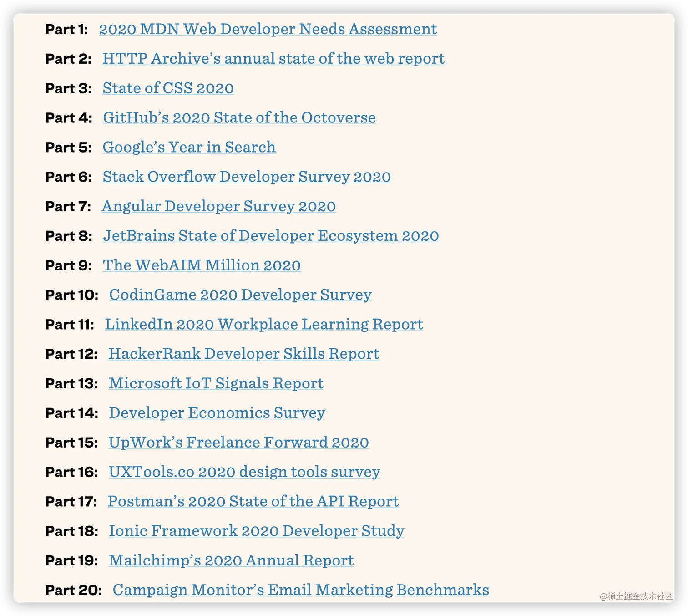Image resolution: width=688 pixels, height=616 pixels.
Task: Click the Angular Developer Survey 2020 link
Action: [x=219, y=207]
